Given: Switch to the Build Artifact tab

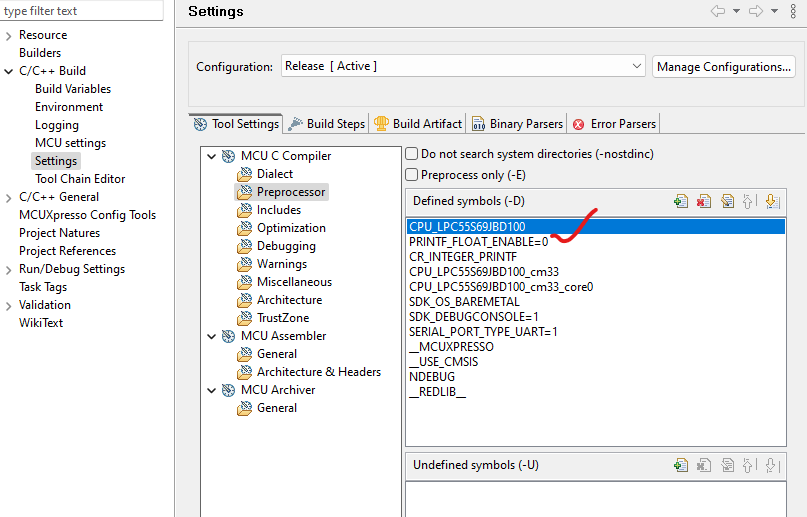Looking at the screenshot, I should (x=418, y=124).
